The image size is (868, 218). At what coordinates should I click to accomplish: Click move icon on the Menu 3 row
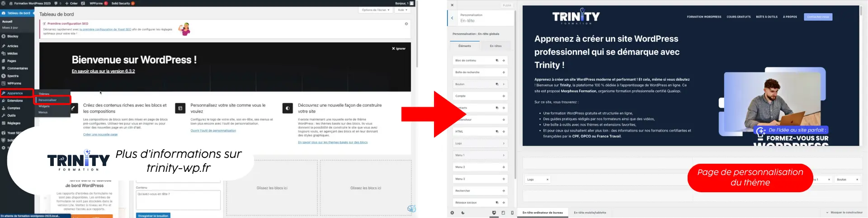tap(504, 179)
